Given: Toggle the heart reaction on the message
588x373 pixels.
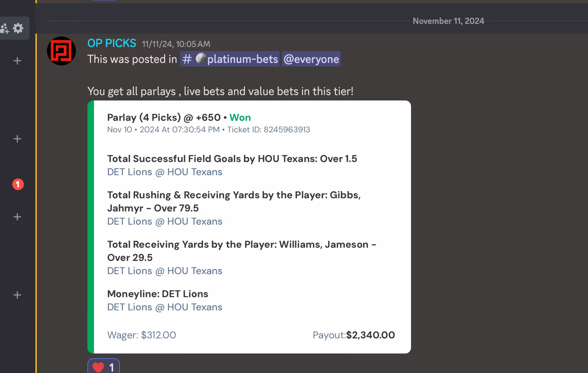Looking at the screenshot, I should (x=104, y=366).
